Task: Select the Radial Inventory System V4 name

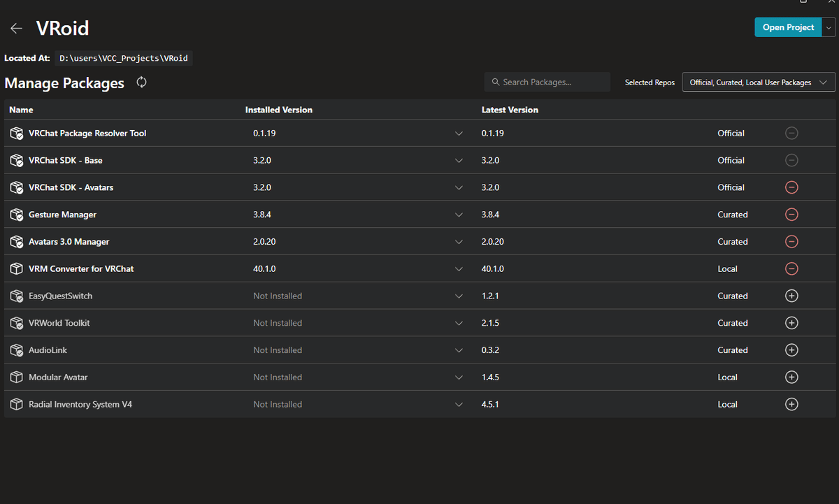Action: [x=80, y=404]
